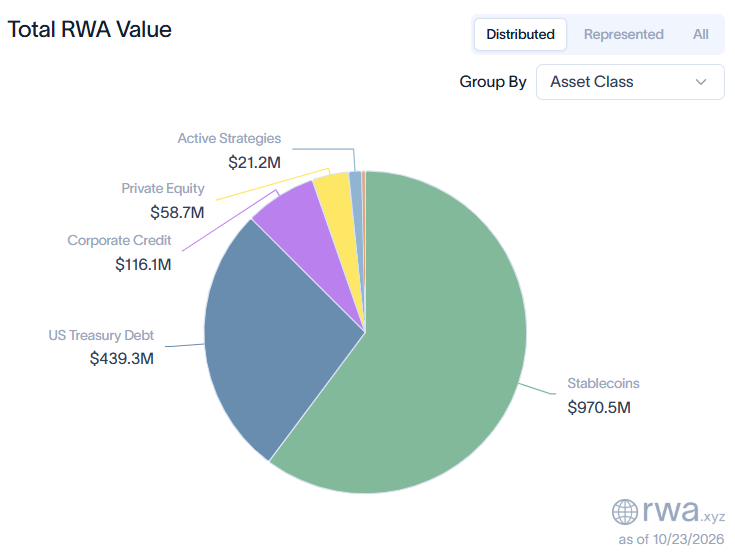Click the Total RWA Value heading
The width and height of the screenshot is (735, 559).
tap(90, 29)
